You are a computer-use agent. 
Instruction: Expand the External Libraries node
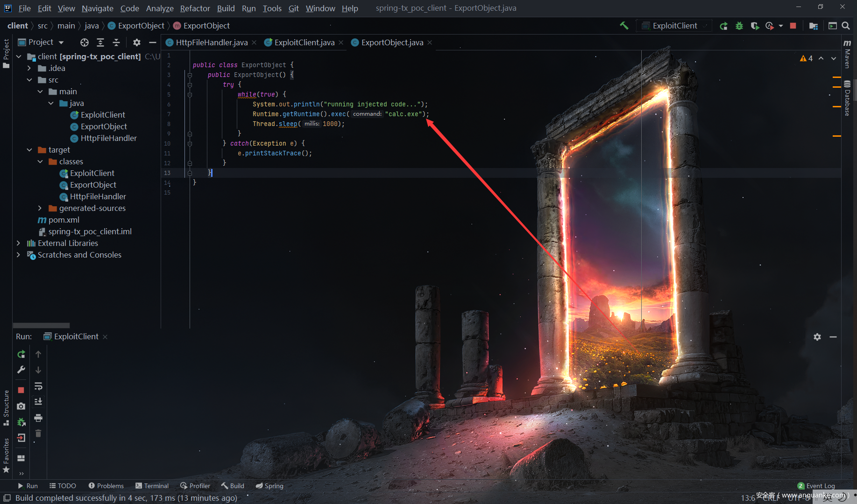(x=18, y=243)
